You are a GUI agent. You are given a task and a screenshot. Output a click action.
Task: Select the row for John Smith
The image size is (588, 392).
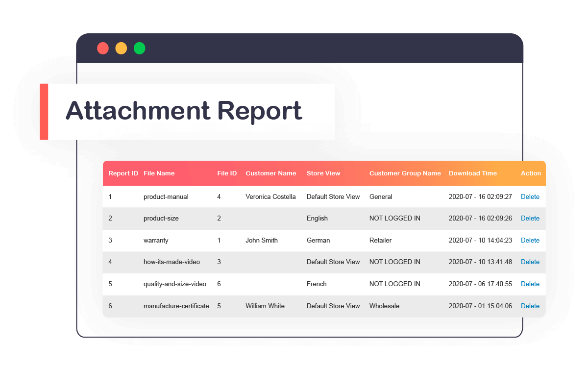[294, 240]
